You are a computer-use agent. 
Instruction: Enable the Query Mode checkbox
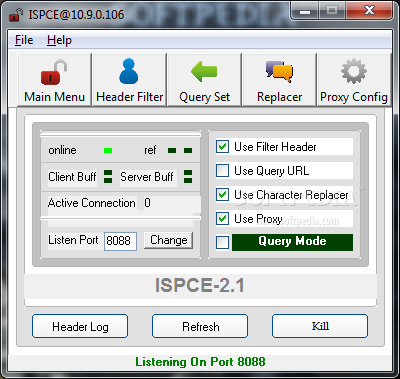point(222,242)
